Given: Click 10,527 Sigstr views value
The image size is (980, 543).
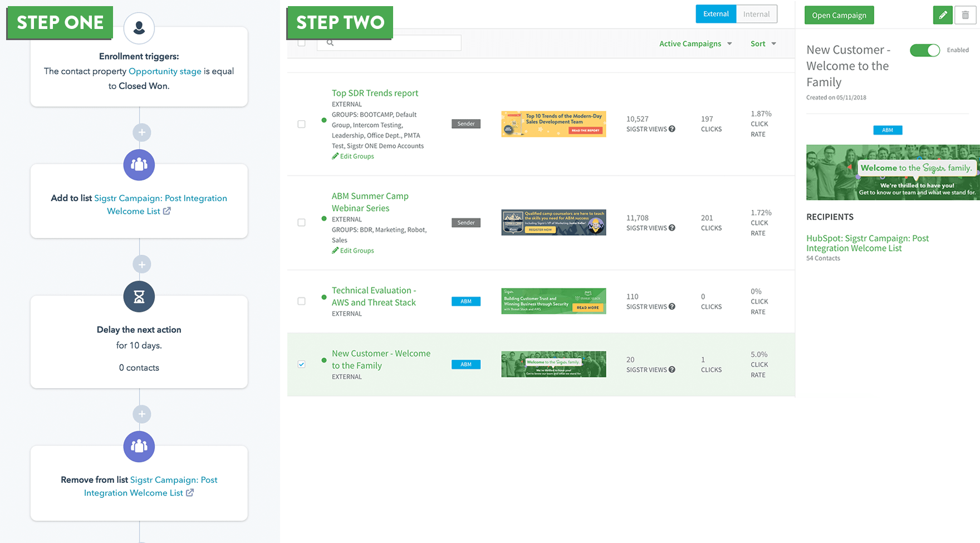Looking at the screenshot, I should (638, 119).
